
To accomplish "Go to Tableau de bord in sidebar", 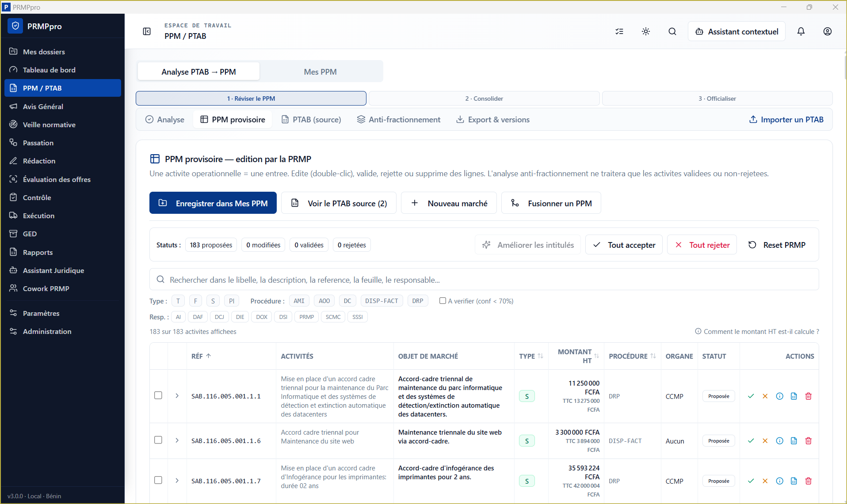I will 63,70.
